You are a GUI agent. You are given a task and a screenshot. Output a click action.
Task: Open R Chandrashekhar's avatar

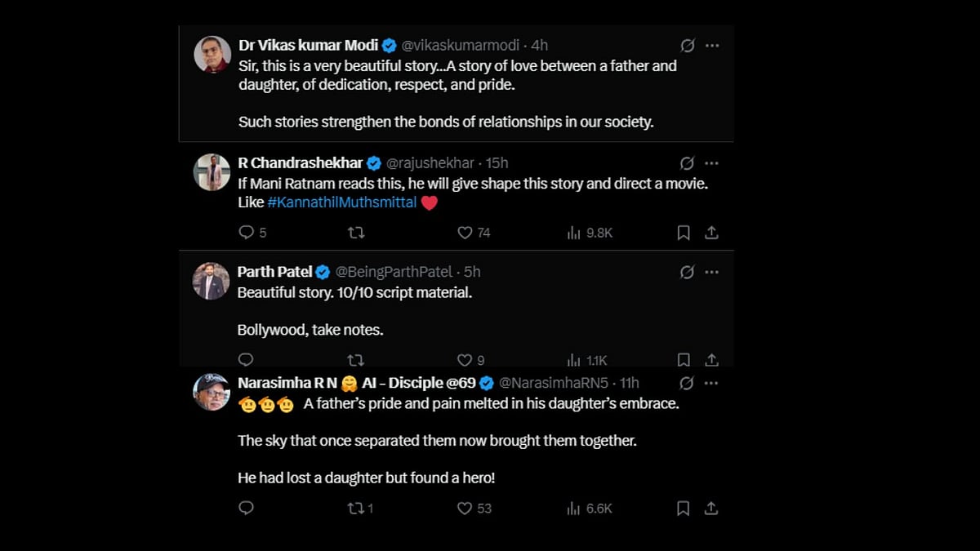[x=212, y=171]
